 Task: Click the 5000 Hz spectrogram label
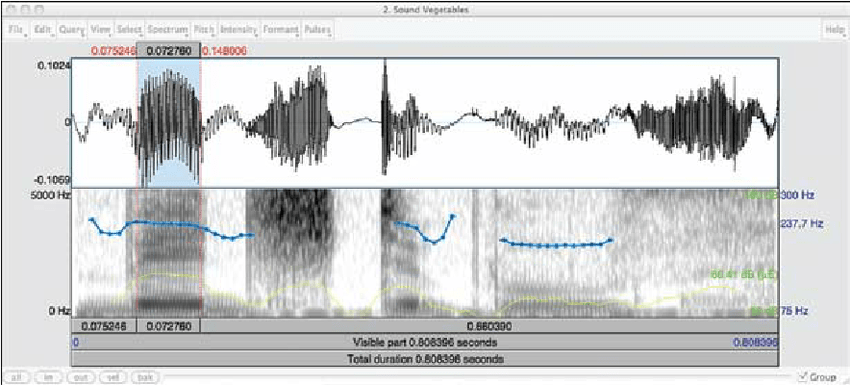pos(51,196)
